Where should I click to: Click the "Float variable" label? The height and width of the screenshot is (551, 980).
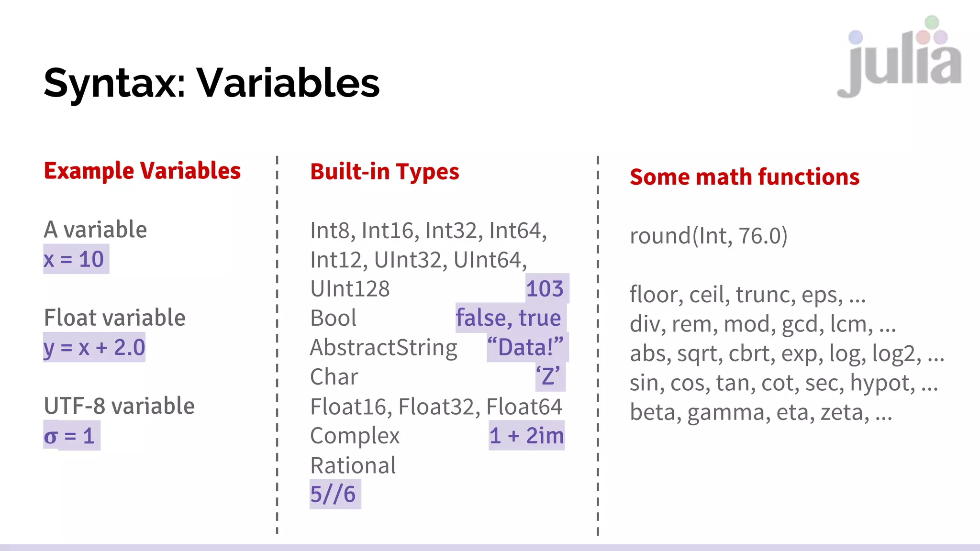[114, 318]
